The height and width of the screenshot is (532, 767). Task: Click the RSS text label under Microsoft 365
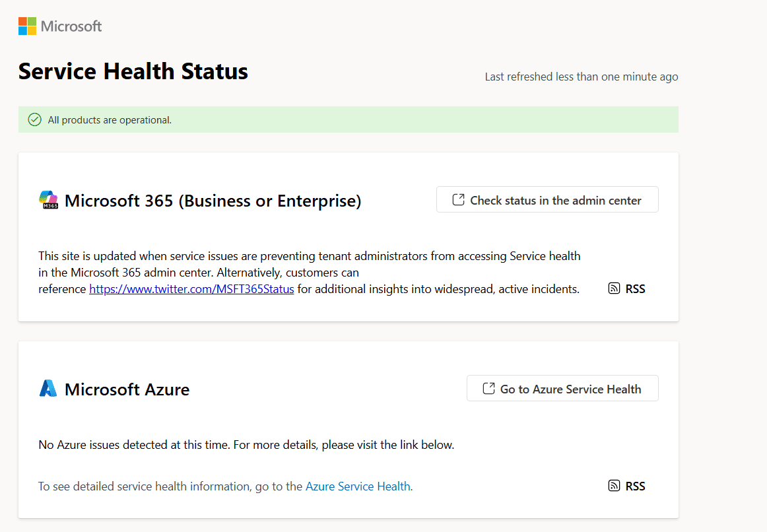coord(635,288)
